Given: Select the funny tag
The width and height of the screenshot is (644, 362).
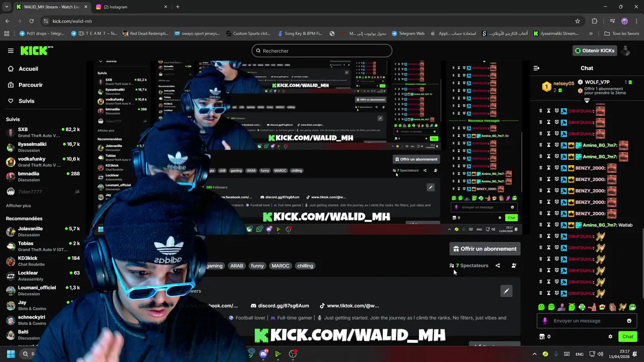Looking at the screenshot, I should (x=257, y=266).
